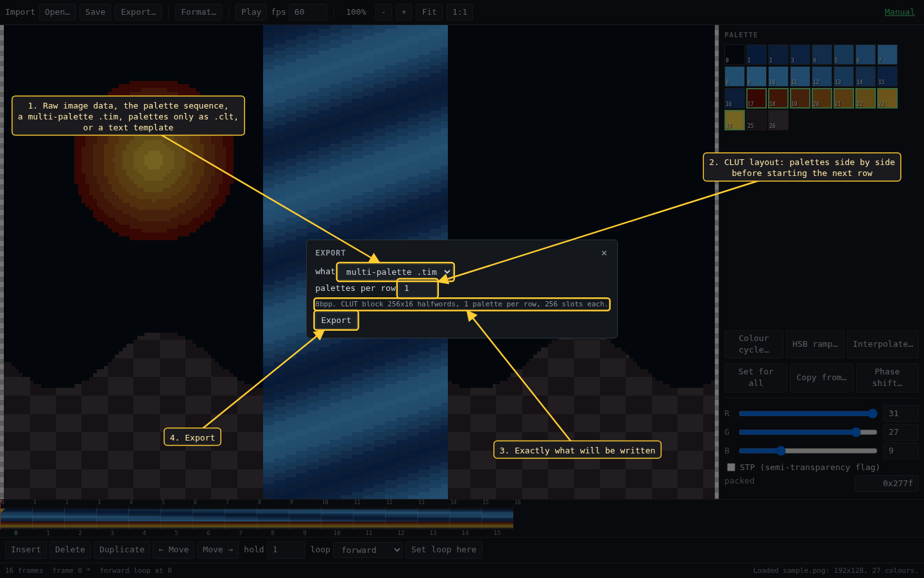Select palette swatch 14
The image size is (924, 578).
click(x=866, y=76)
